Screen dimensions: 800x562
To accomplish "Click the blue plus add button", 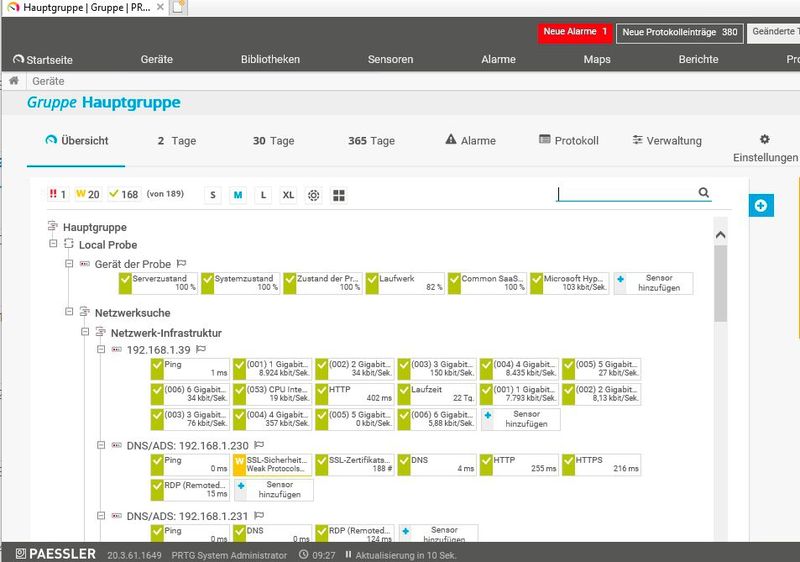I will tap(761, 206).
